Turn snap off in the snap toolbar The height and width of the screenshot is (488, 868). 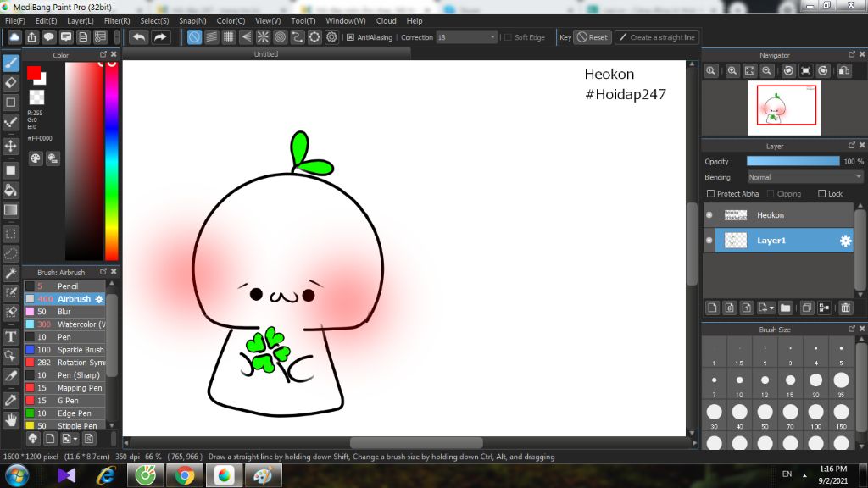point(194,37)
